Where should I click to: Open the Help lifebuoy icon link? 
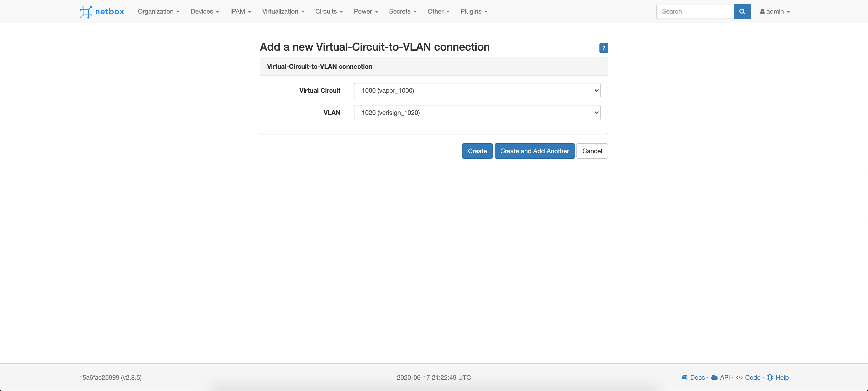770,377
